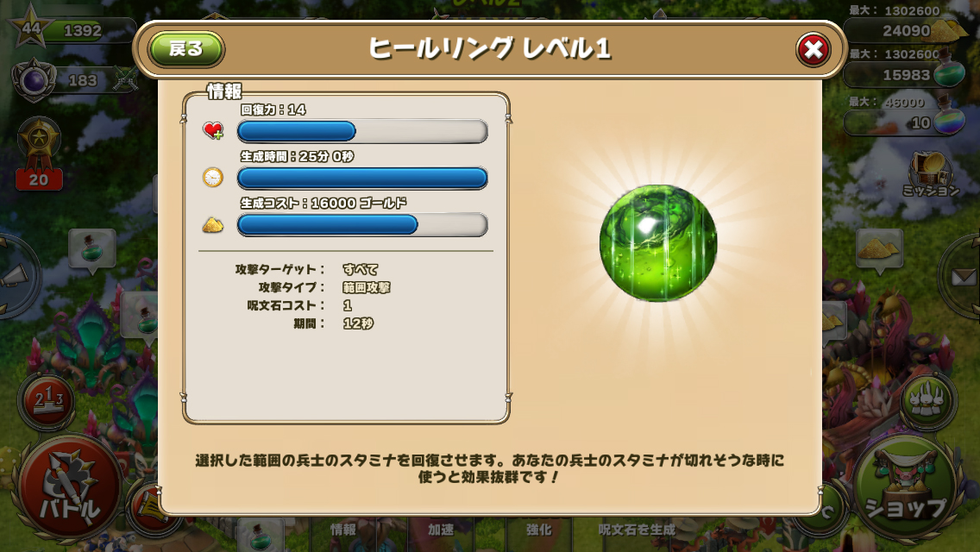Tap 呪文石を生成 at the bottom

click(637, 530)
